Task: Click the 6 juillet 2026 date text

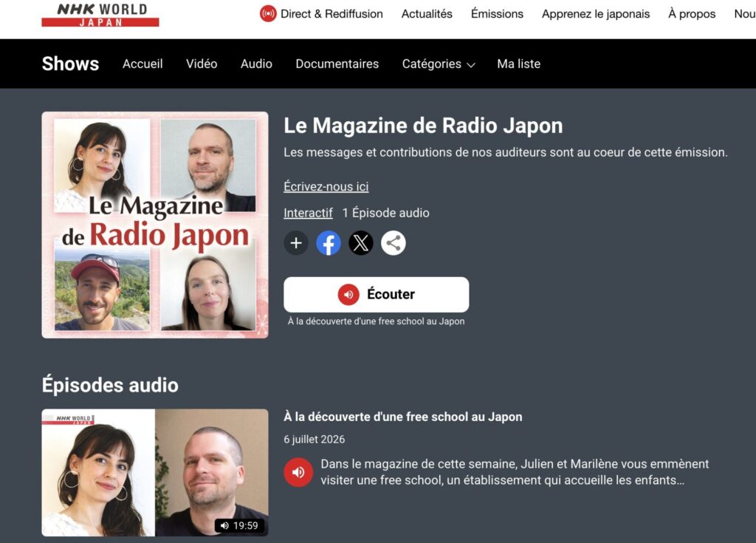Action: click(x=314, y=440)
